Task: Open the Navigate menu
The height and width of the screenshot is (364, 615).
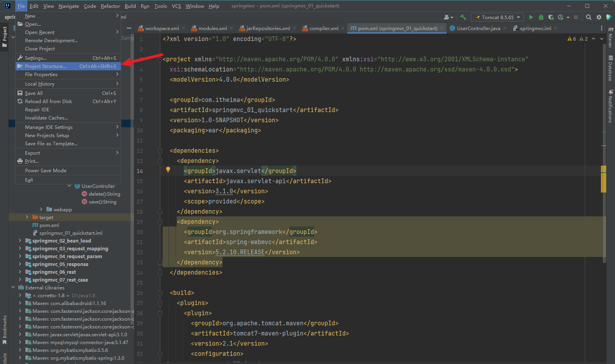Action: pos(69,6)
